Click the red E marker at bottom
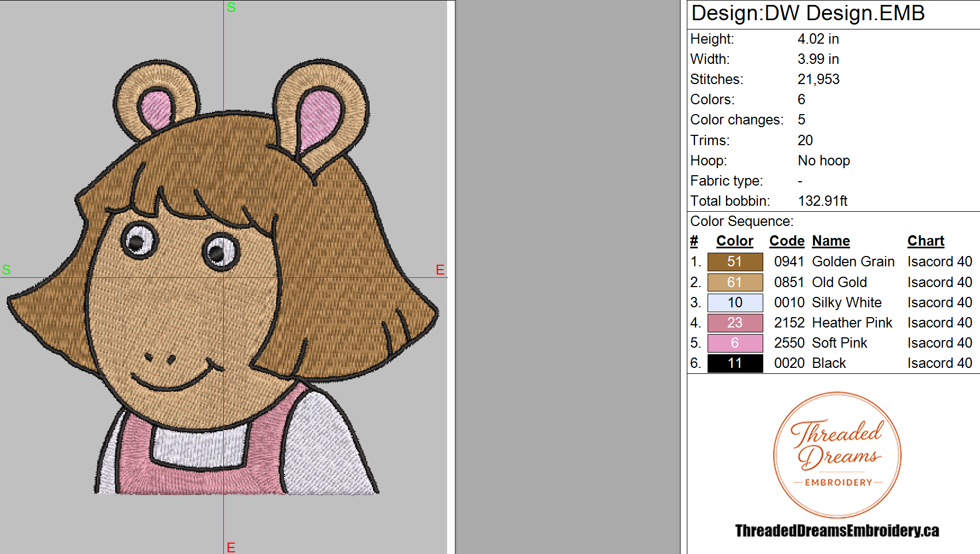 (231, 547)
